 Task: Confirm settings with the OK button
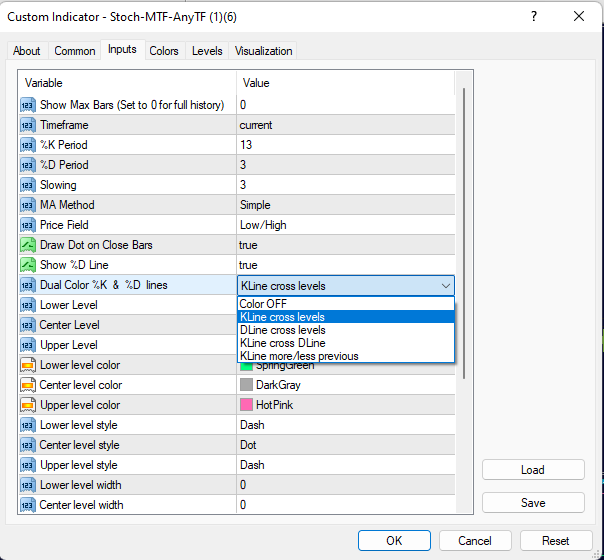pos(394,540)
